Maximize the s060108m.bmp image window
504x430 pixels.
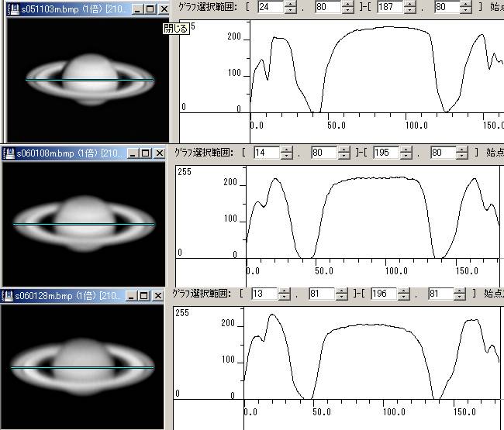(x=146, y=153)
